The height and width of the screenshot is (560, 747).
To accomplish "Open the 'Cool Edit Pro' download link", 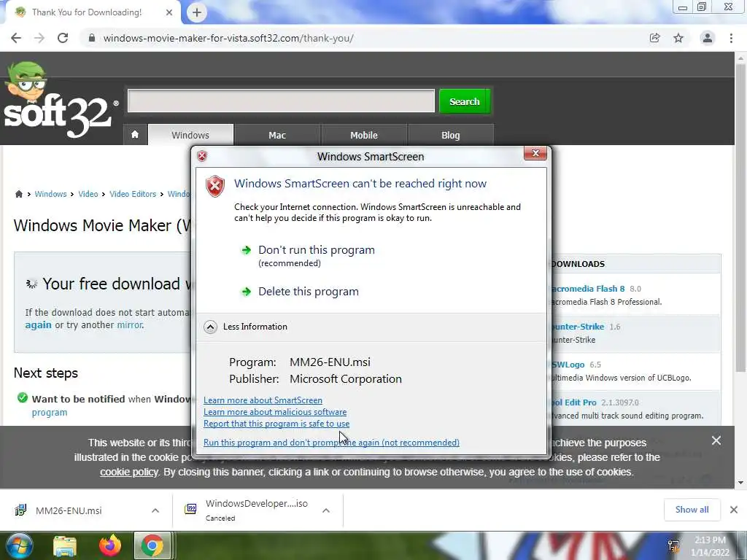I will [573, 402].
